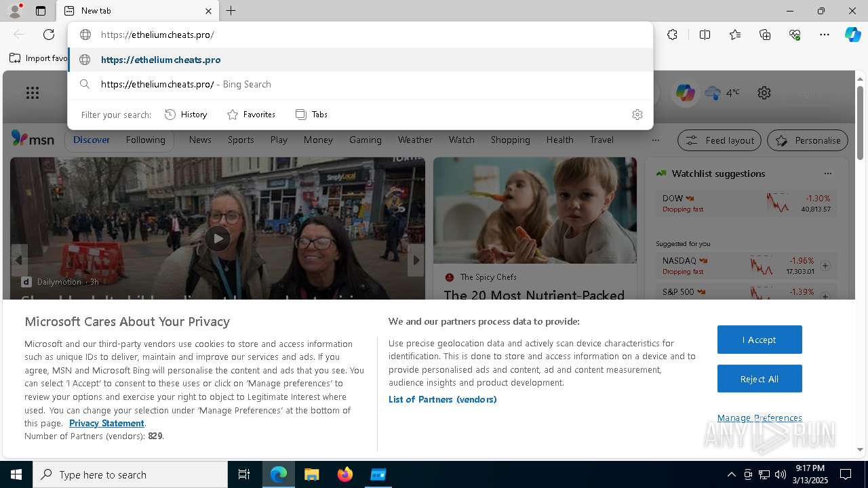Go to next carousel story
Screen dimensions: 868x488
(x=416, y=260)
